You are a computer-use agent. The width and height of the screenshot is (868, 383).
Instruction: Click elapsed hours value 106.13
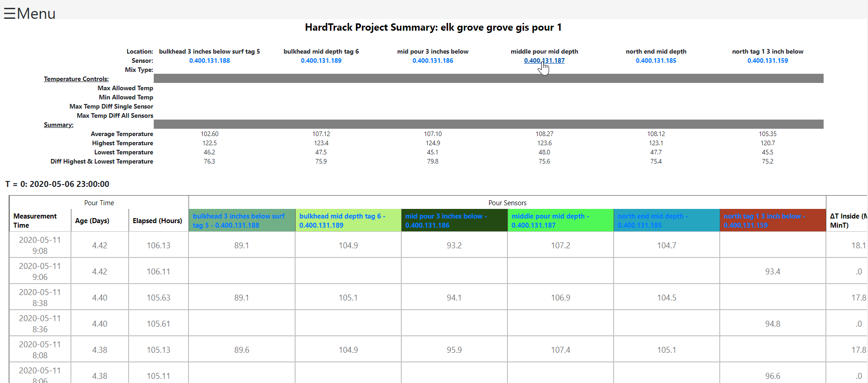point(158,246)
